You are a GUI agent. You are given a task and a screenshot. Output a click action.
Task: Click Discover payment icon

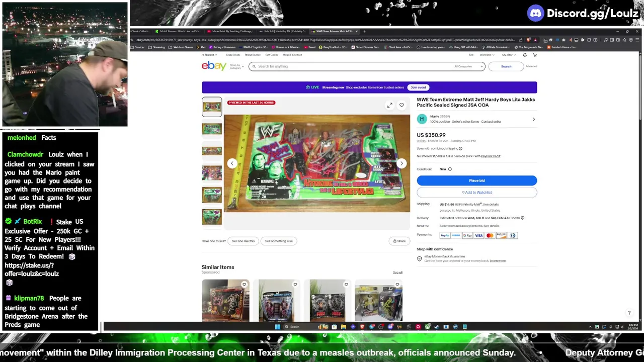tap(501, 235)
